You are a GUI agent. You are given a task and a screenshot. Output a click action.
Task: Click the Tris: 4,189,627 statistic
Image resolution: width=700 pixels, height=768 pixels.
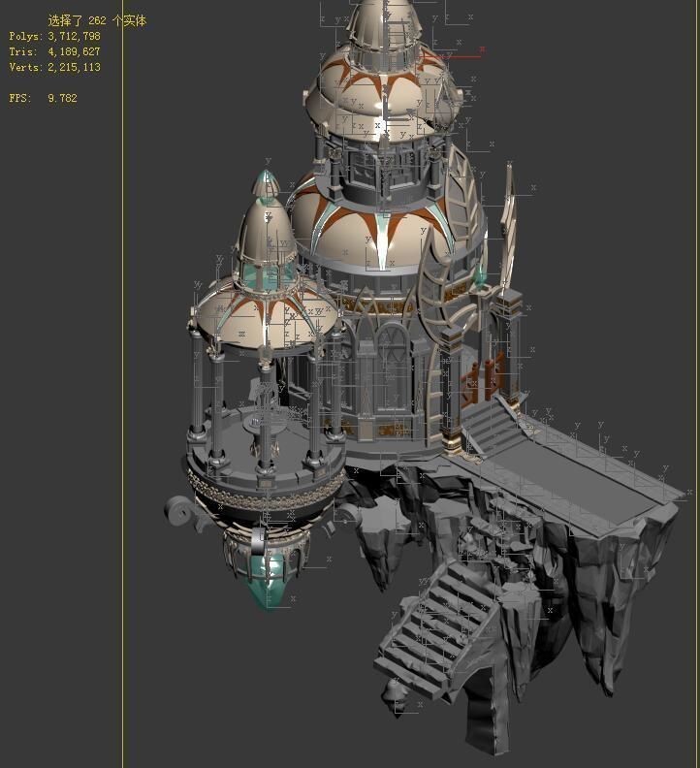(x=55, y=51)
